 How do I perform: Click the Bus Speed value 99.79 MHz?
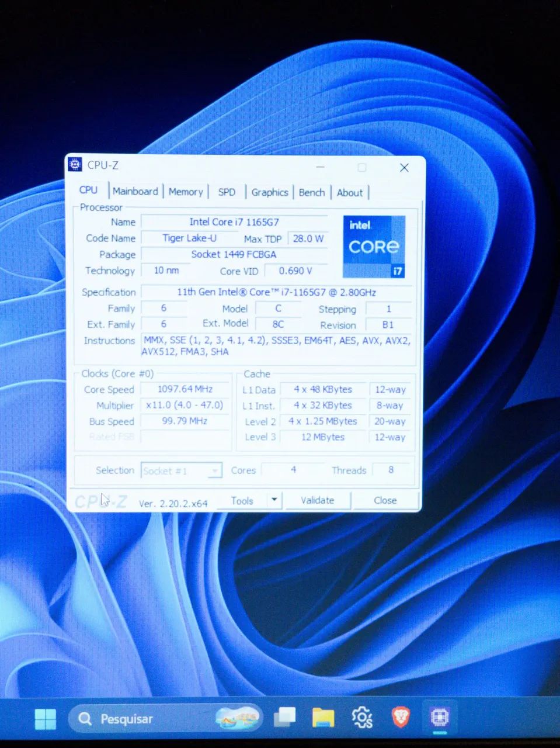pyautogui.click(x=185, y=421)
